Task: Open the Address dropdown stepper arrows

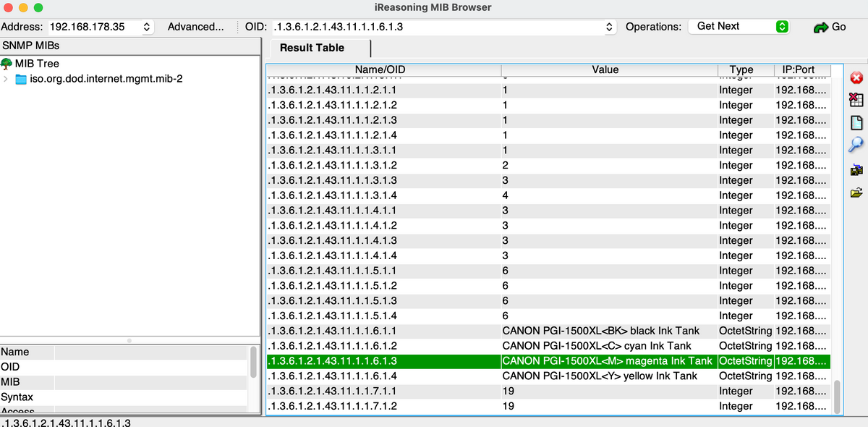Action: click(x=147, y=27)
